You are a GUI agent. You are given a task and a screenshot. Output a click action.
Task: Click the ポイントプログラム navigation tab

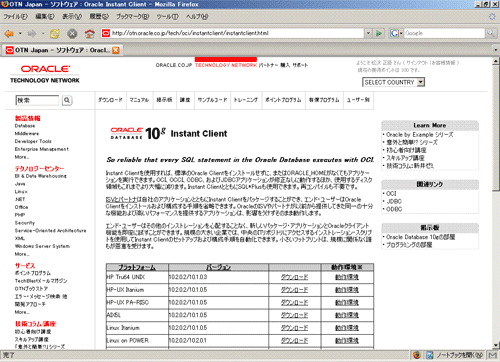coord(283,100)
